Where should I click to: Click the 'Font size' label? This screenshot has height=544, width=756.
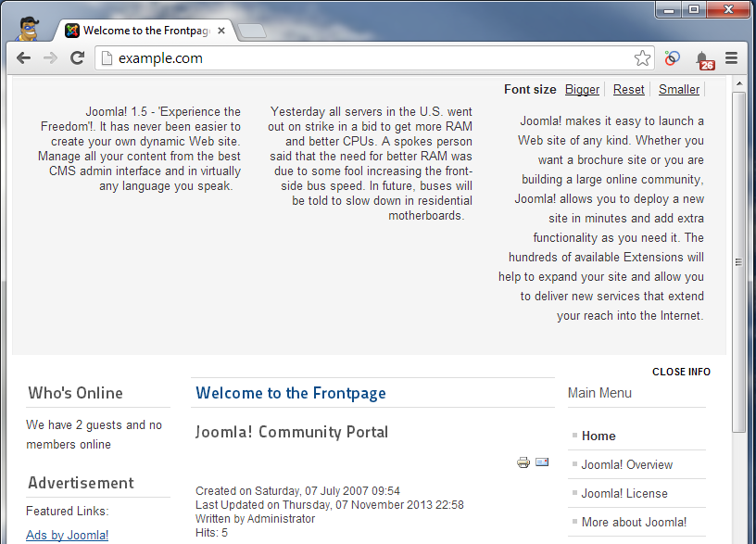[530, 89]
